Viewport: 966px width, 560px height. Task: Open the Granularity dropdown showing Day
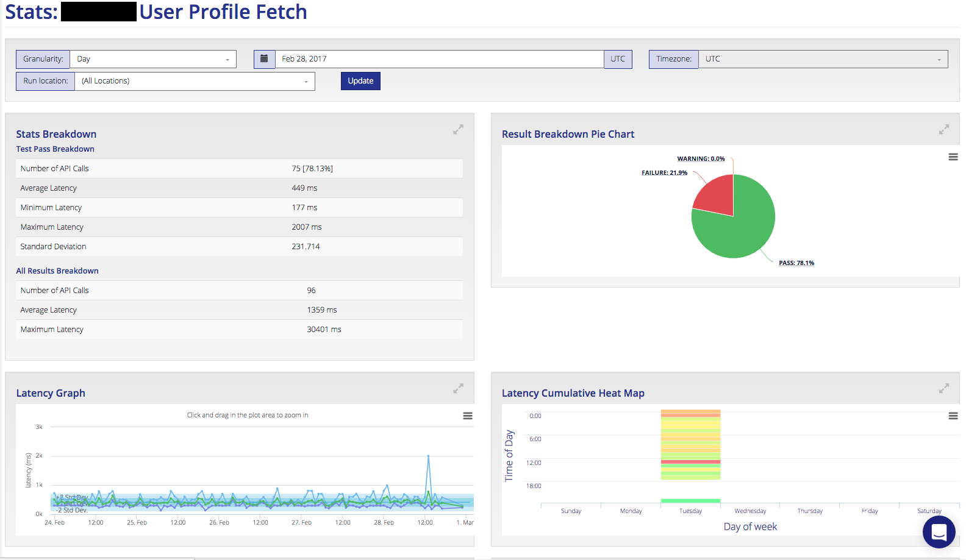pyautogui.click(x=153, y=59)
